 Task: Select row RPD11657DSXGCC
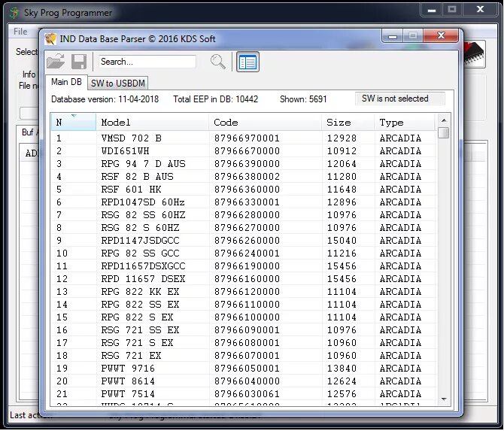(x=243, y=266)
